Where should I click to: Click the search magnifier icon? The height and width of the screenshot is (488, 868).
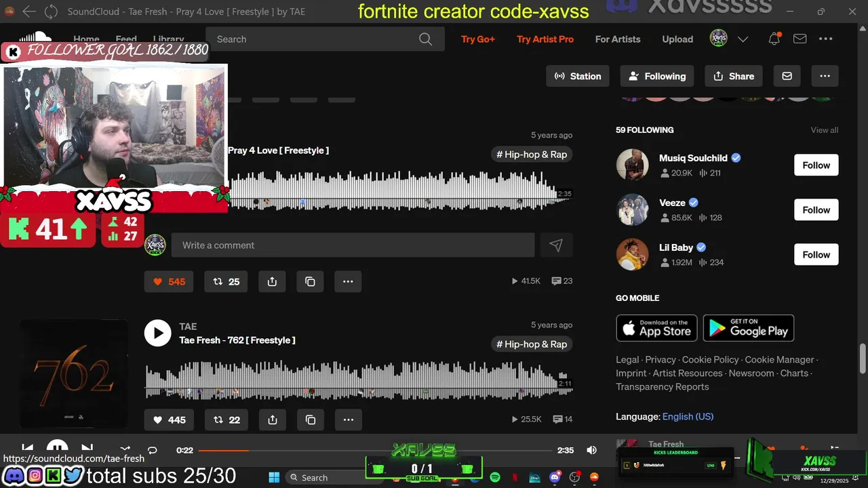coord(425,39)
